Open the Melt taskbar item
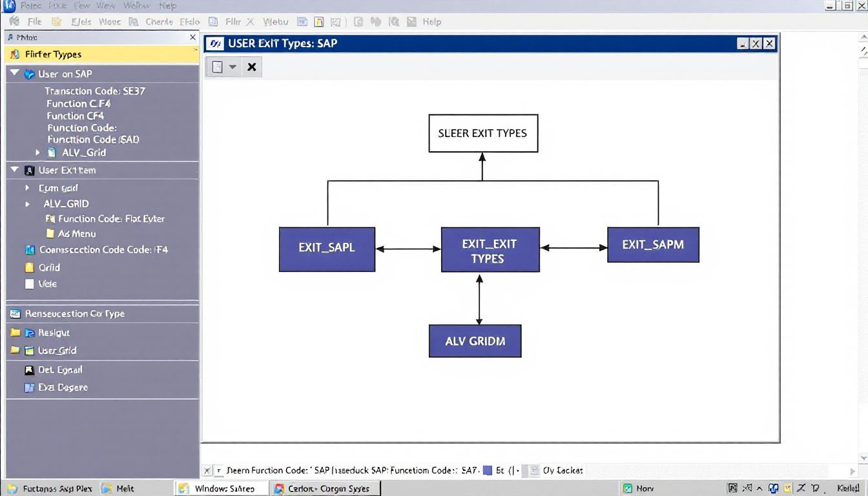Screen dimensions: 868x496 [118, 488]
